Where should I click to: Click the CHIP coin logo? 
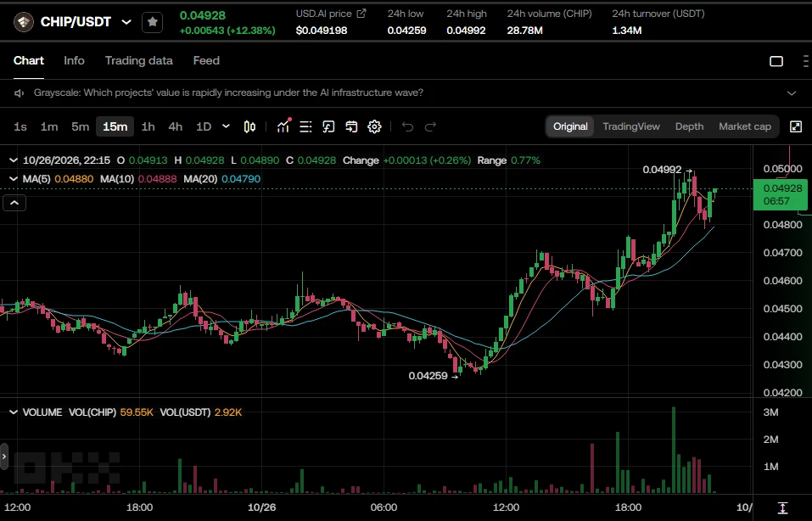[x=23, y=22]
